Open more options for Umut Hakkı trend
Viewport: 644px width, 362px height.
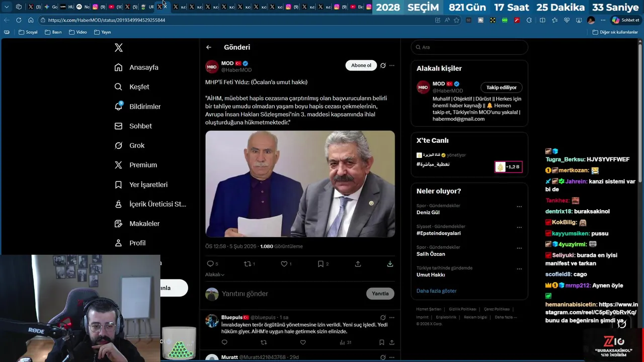[519, 269]
